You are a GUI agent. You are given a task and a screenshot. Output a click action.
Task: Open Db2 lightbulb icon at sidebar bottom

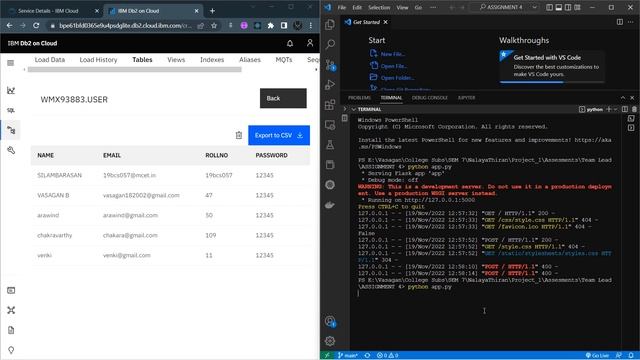(11, 350)
